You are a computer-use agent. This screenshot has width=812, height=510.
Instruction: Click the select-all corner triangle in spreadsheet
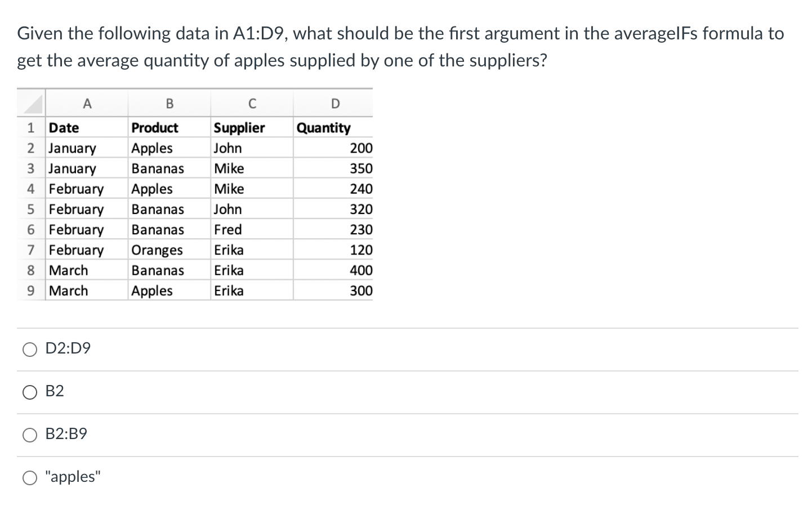(32, 104)
